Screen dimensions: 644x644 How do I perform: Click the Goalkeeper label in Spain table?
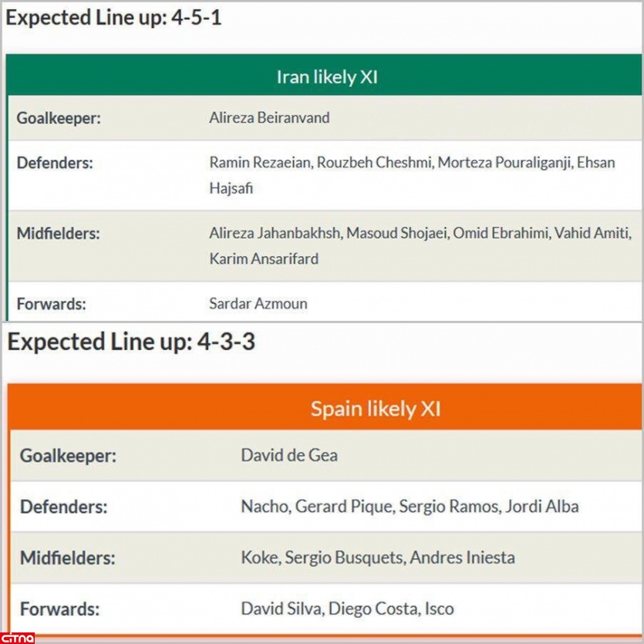click(68, 455)
